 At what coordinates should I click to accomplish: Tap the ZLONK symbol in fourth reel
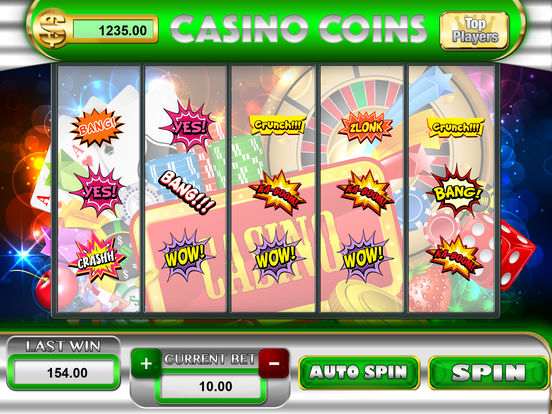pos(365,127)
